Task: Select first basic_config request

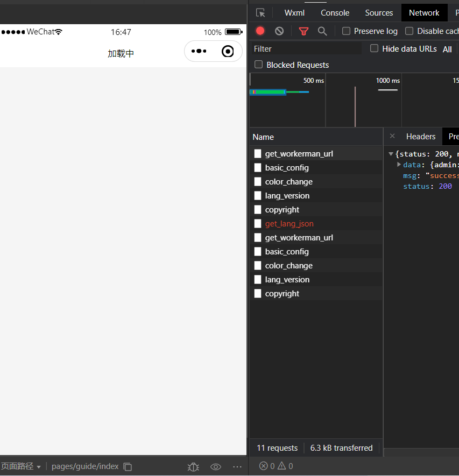Action: [316, 168]
